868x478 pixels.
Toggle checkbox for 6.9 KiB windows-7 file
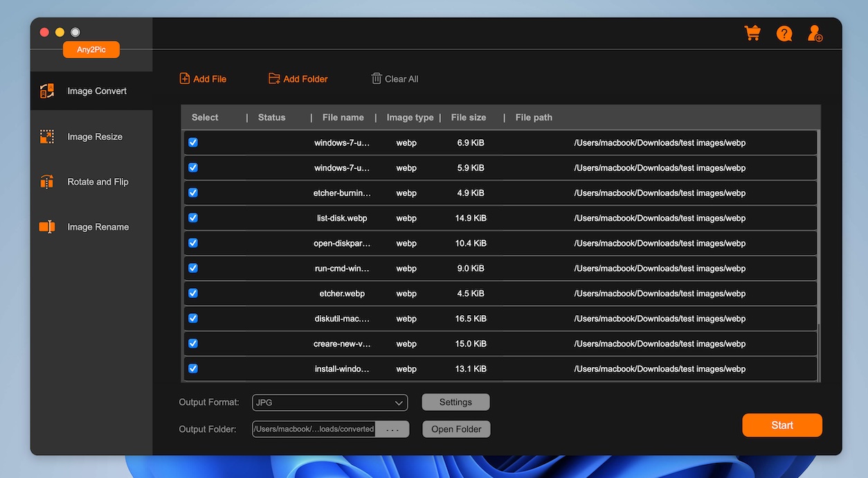click(193, 143)
